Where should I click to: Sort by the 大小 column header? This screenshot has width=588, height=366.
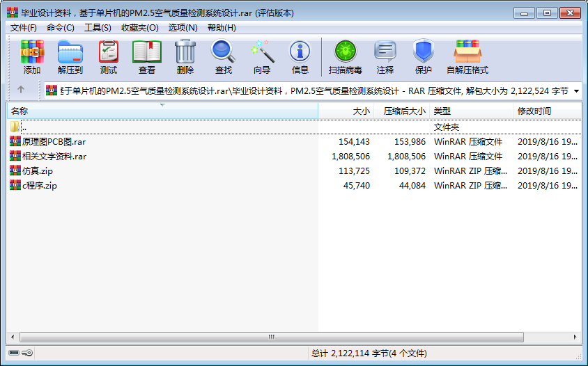346,111
